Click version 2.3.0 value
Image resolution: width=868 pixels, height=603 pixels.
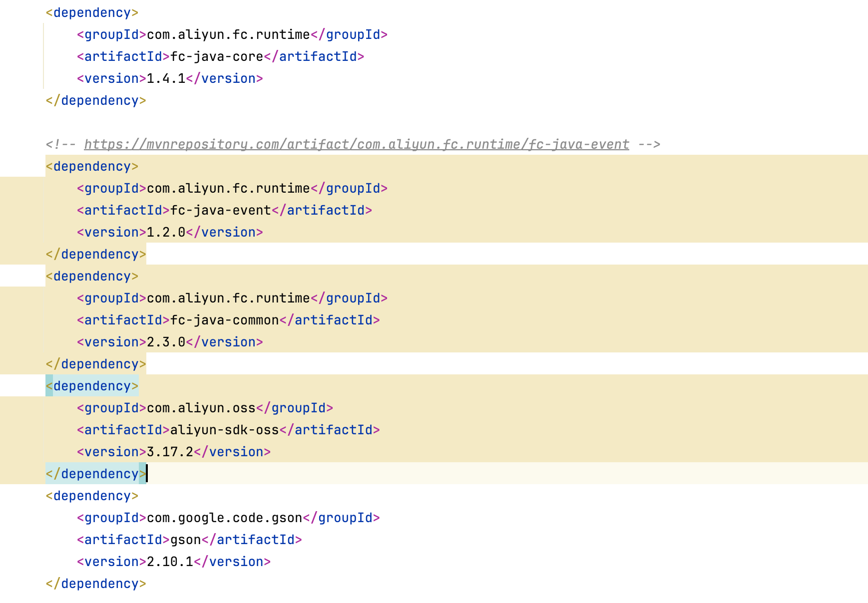pyautogui.click(x=166, y=342)
